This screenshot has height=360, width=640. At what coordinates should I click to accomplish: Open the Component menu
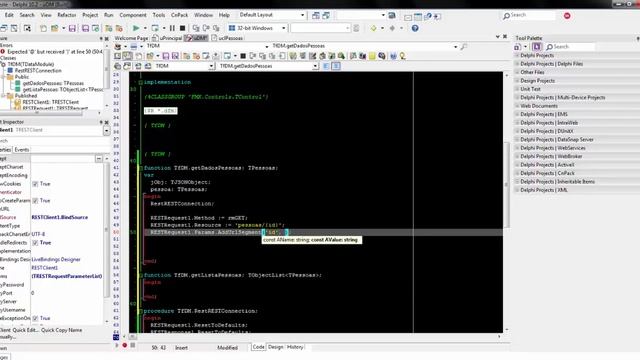point(133,15)
